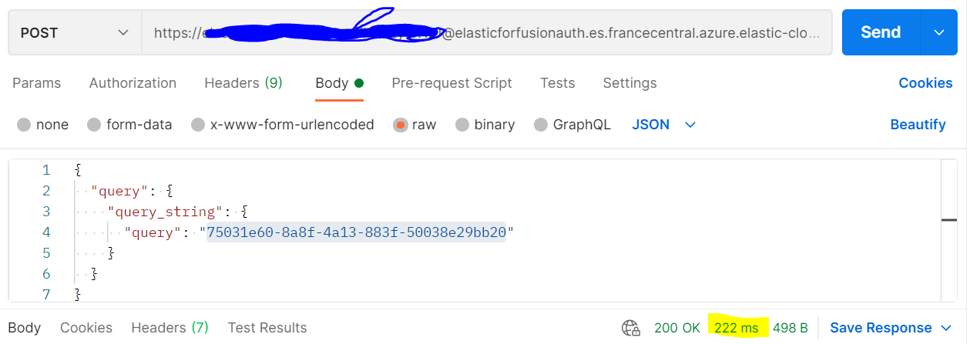Click the blue Send button

(881, 32)
